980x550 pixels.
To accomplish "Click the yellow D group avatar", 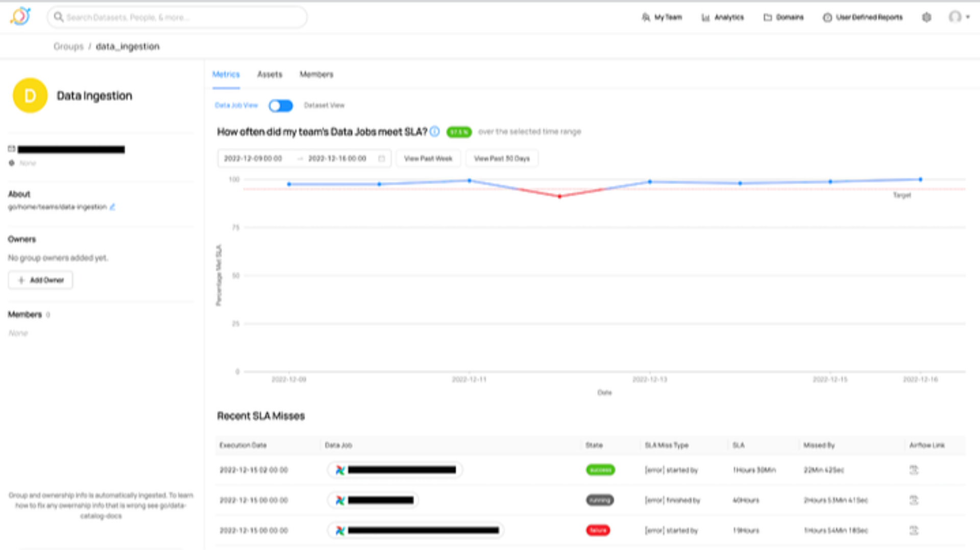I will (x=30, y=95).
